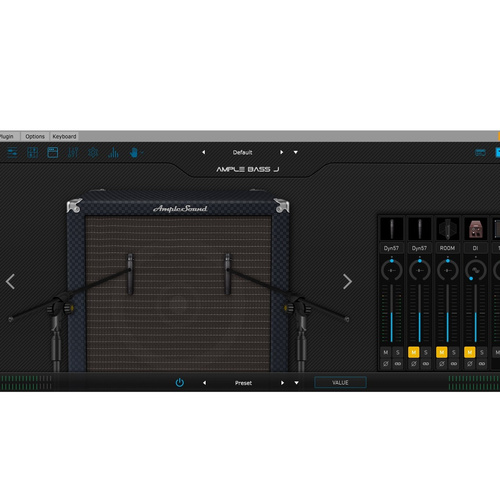
Task: Open the gear settings icon
Action: [x=93, y=153]
